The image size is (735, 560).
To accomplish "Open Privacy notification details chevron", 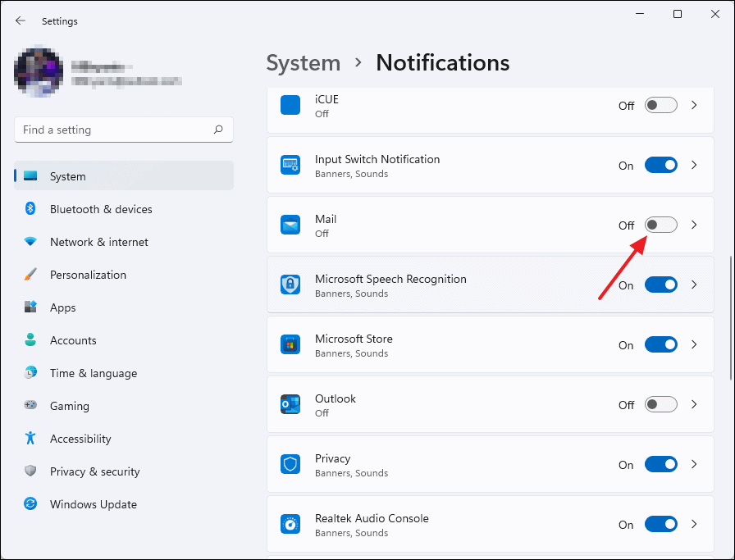I will tap(694, 464).
